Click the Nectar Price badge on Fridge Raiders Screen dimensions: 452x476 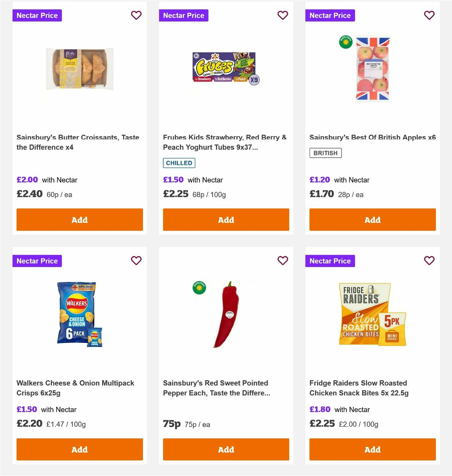pyautogui.click(x=330, y=261)
